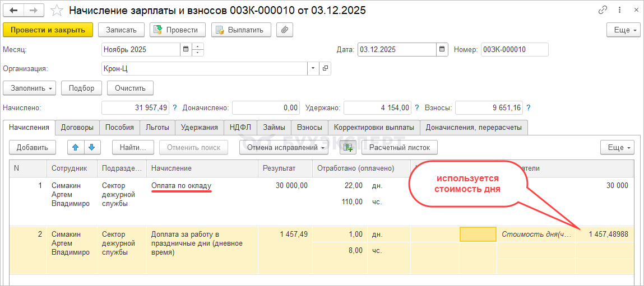Switch to the Взносы tab
This screenshot has width=644, height=286.
pos(310,128)
